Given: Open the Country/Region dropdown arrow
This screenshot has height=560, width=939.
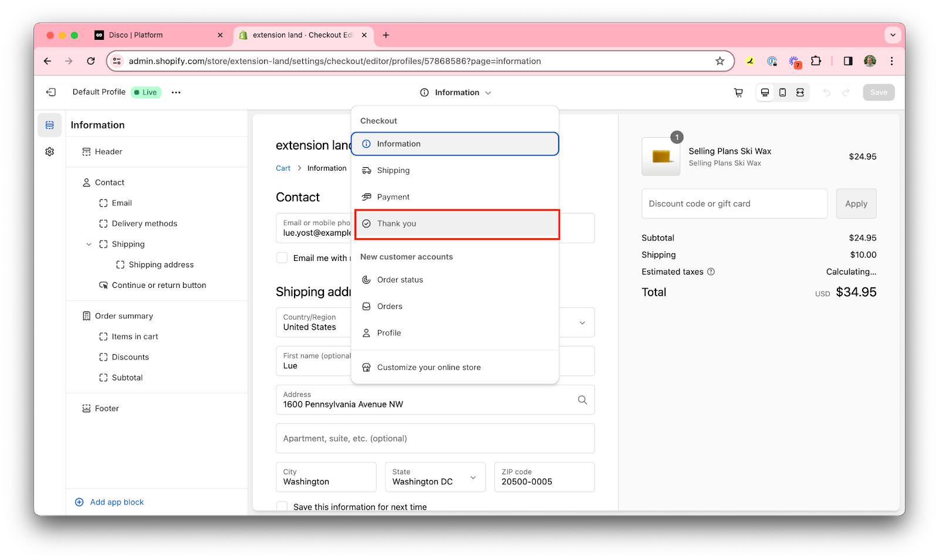Looking at the screenshot, I should (582, 323).
